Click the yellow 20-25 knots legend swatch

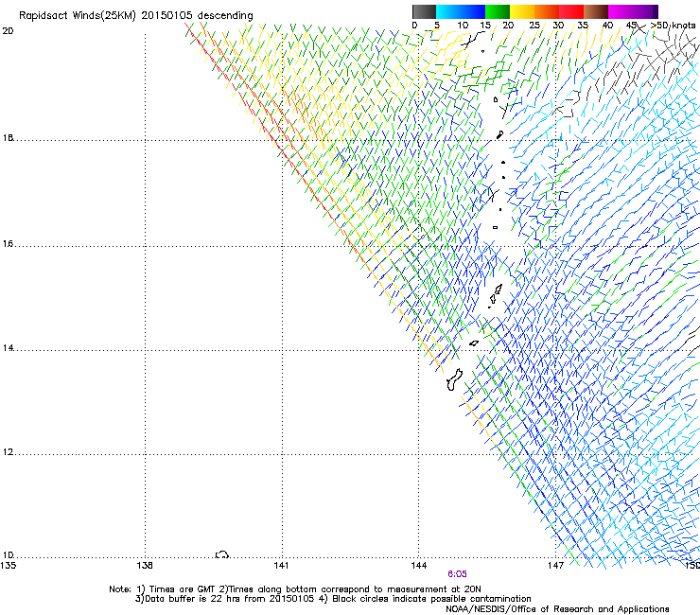[x=522, y=11]
